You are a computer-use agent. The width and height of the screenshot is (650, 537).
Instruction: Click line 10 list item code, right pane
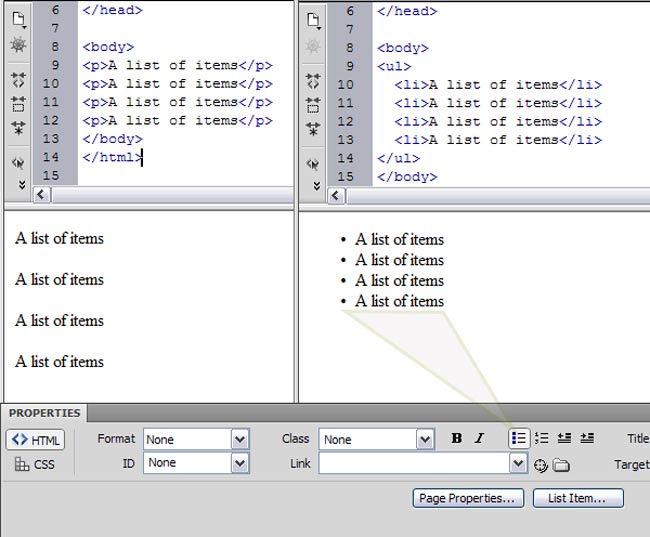(498, 85)
